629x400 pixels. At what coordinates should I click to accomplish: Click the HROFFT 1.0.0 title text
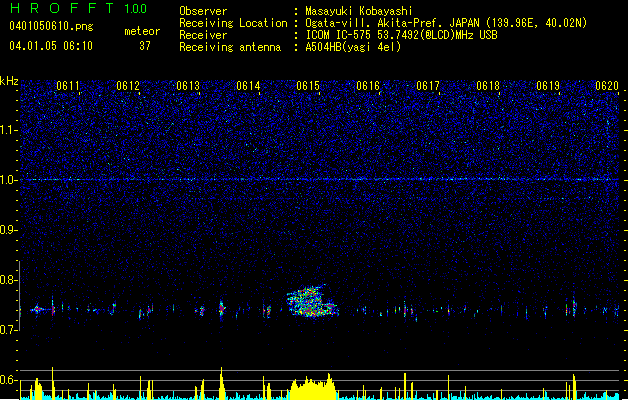coord(79,8)
